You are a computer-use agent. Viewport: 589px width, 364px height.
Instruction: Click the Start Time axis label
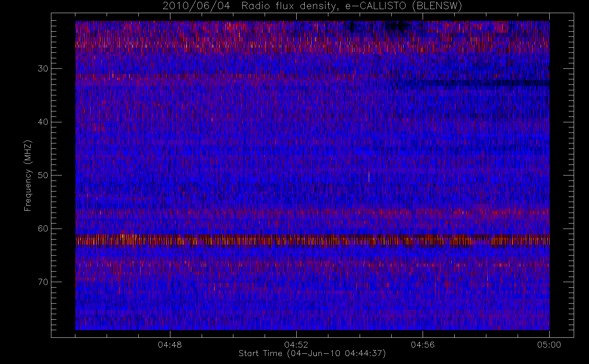[x=312, y=353]
